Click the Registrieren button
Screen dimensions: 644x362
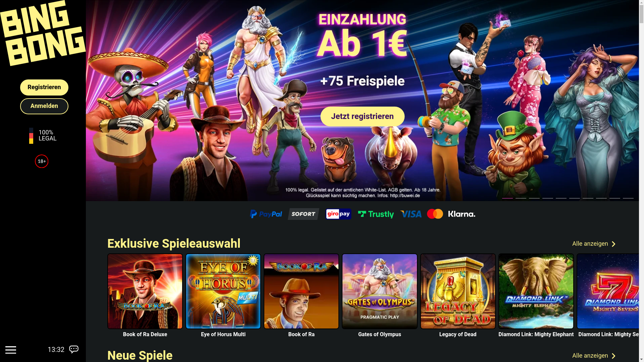44,87
